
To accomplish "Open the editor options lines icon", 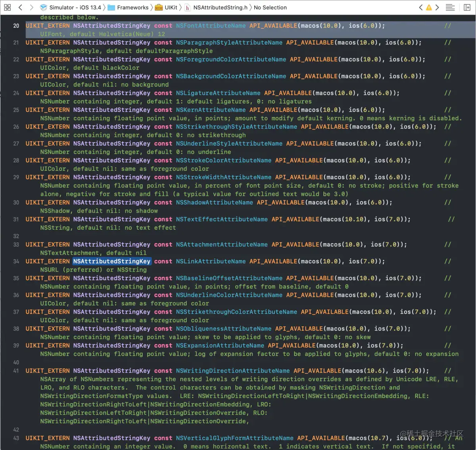I will 450,7.
